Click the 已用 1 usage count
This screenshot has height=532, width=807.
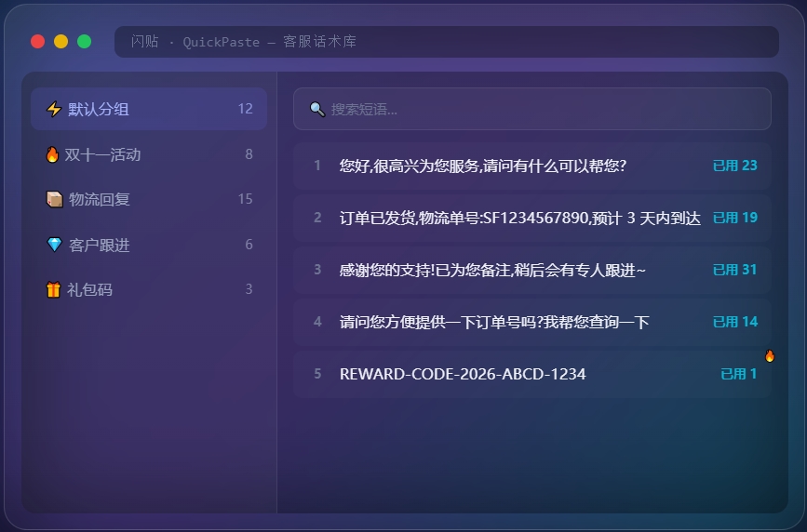pos(738,374)
